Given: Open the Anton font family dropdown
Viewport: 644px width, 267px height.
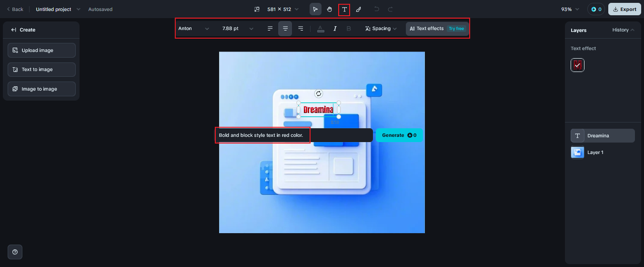Looking at the screenshot, I should pyautogui.click(x=194, y=29).
